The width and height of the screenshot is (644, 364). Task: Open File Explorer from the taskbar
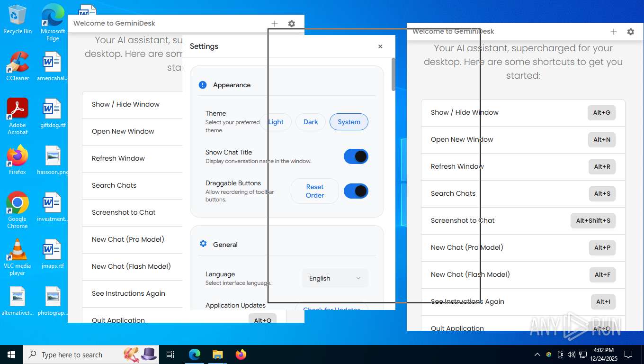point(217,355)
